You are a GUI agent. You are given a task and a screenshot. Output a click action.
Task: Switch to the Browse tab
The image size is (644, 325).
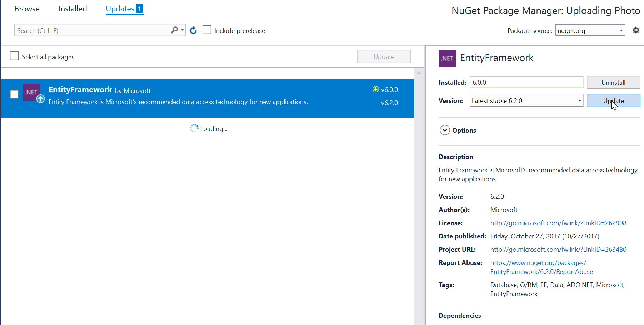click(x=27, y=9)
